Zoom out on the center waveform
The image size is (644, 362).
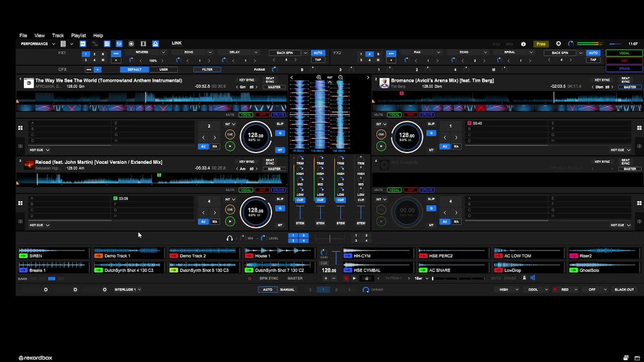point(341,77)
